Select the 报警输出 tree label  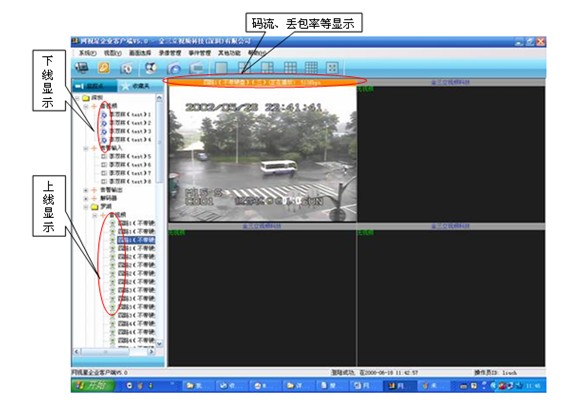click(111, 190)
